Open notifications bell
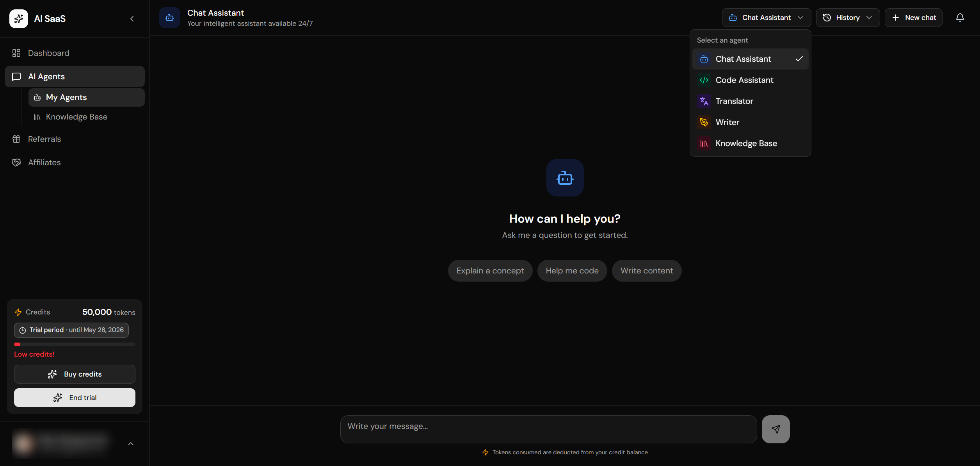The height and width of the screenshot is (466, 980). [x=960, y=18]
